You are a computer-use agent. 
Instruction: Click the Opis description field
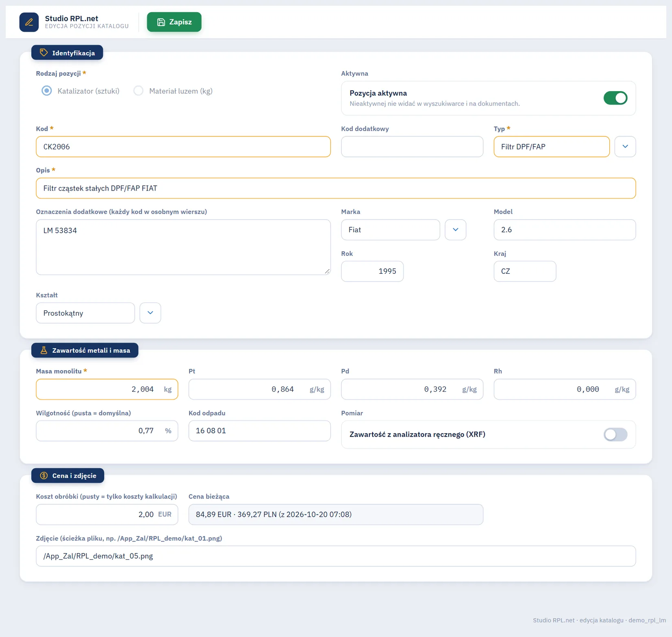[x=336, y=188]
